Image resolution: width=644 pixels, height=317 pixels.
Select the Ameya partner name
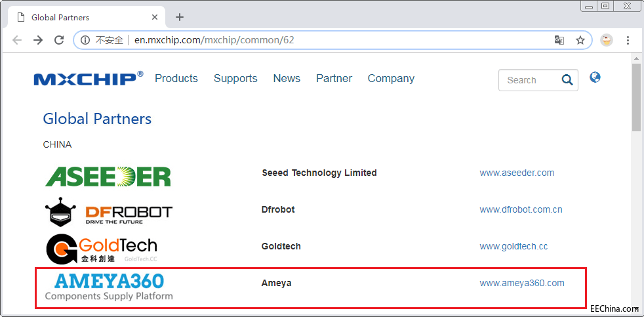[276, 284]
